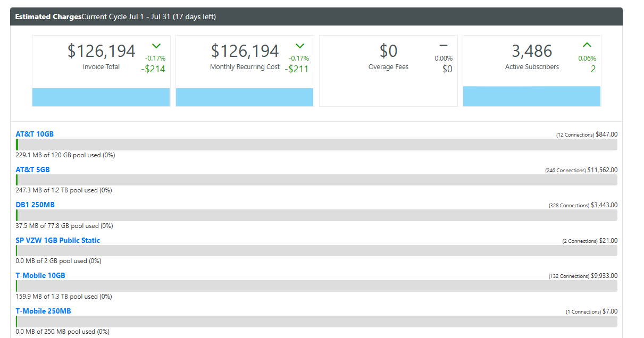644x338 pixels.
Task: Click the Monthly Recurring Cost label
Action: pyautogui.click(x=245, y=67)
